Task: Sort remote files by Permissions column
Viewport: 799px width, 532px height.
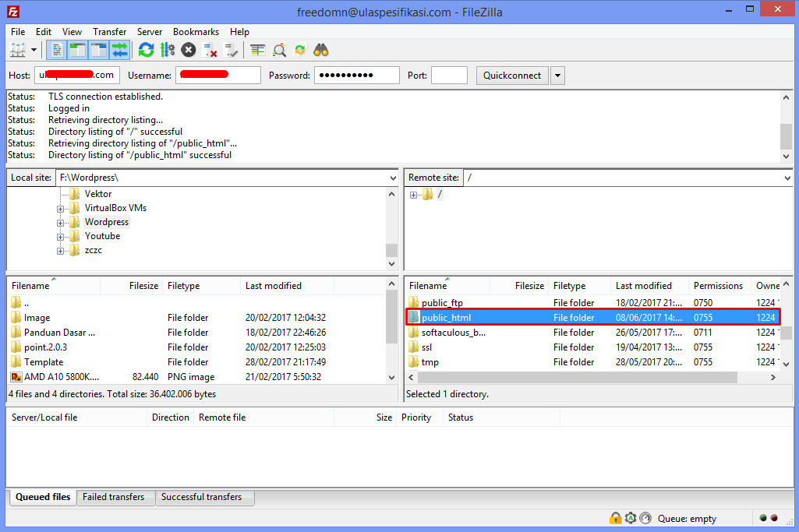Action: click(x=719, y=286)
